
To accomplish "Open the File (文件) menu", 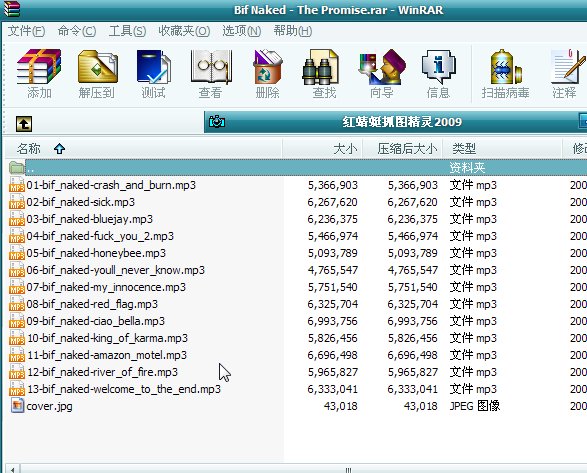I will pos(27,31).
